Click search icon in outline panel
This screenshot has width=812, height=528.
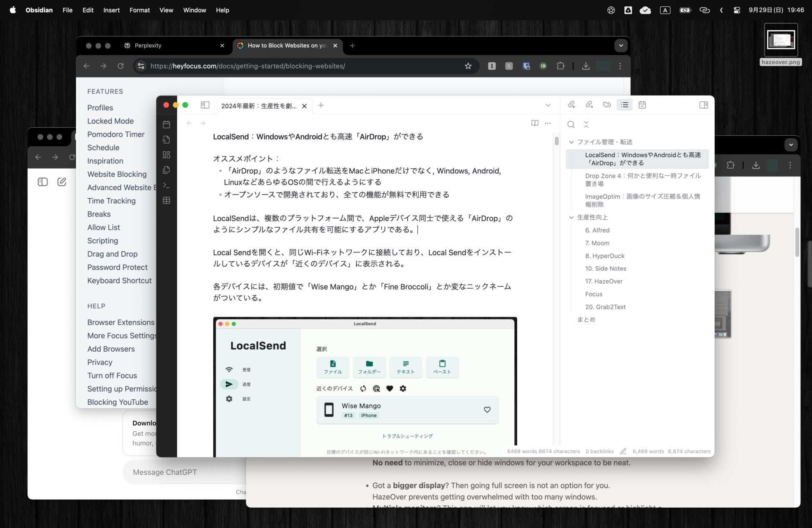(x=571, y=124)
